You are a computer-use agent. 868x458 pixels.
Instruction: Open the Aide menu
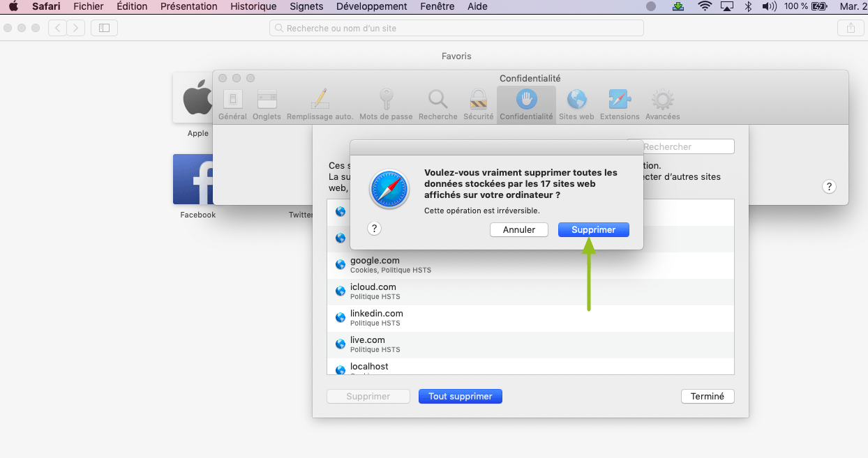point(477,6)
